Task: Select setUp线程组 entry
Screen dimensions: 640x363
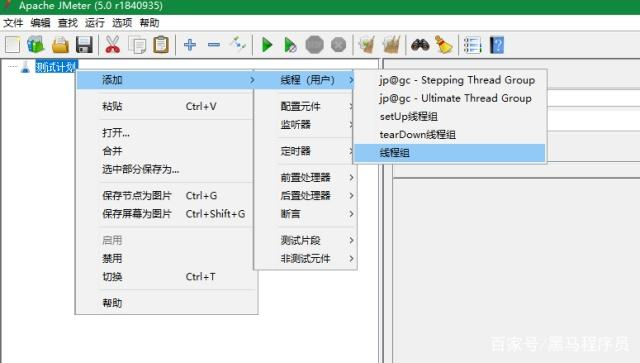Action: tap(450, 116)
